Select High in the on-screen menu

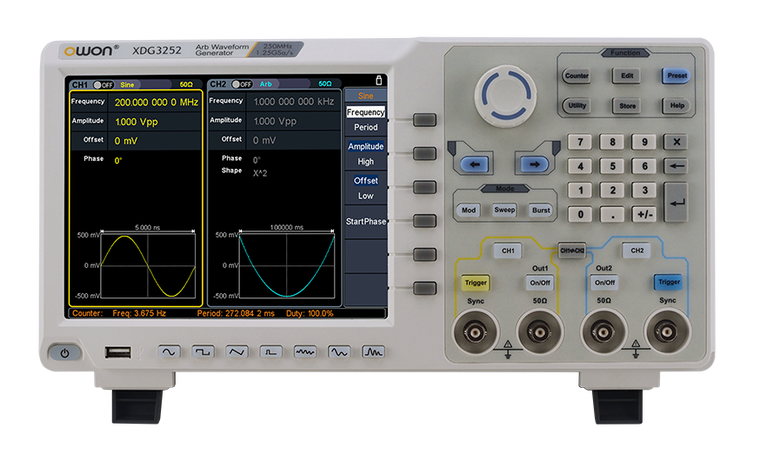(x=365, y=161)
